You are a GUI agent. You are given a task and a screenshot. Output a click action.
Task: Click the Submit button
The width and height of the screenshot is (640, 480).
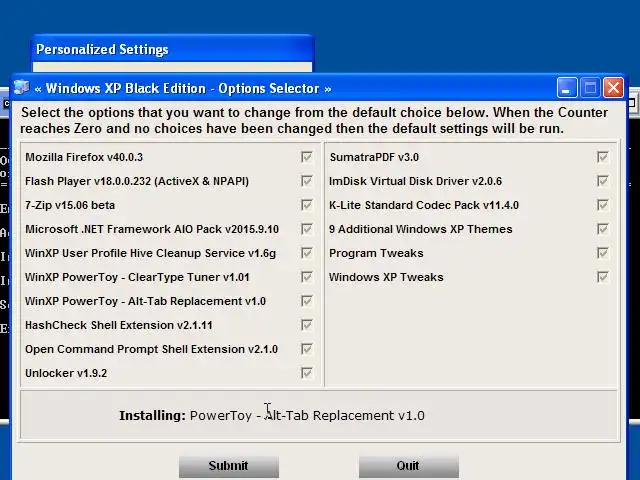pyautogui.click(x=229, y=466)
